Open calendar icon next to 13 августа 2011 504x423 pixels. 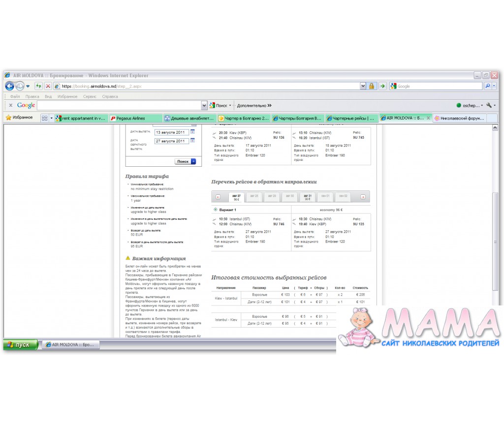[193, 132]
